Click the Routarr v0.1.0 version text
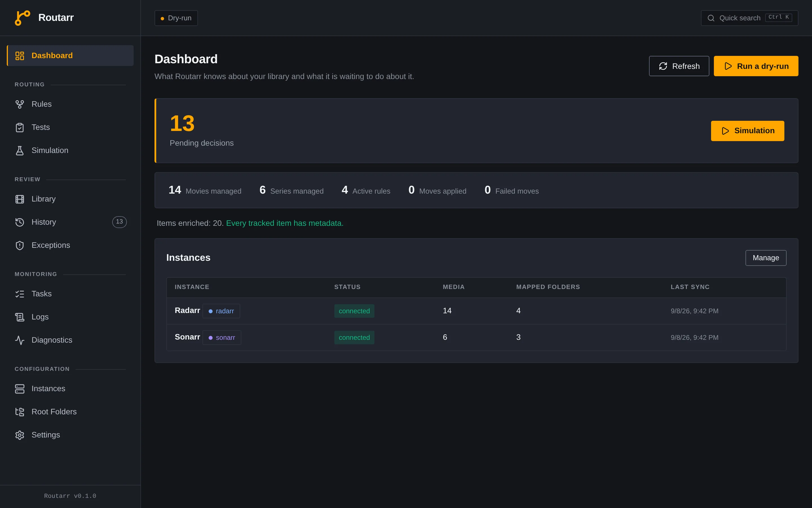This screenshot has width=812, height=508. pos(70,496)
